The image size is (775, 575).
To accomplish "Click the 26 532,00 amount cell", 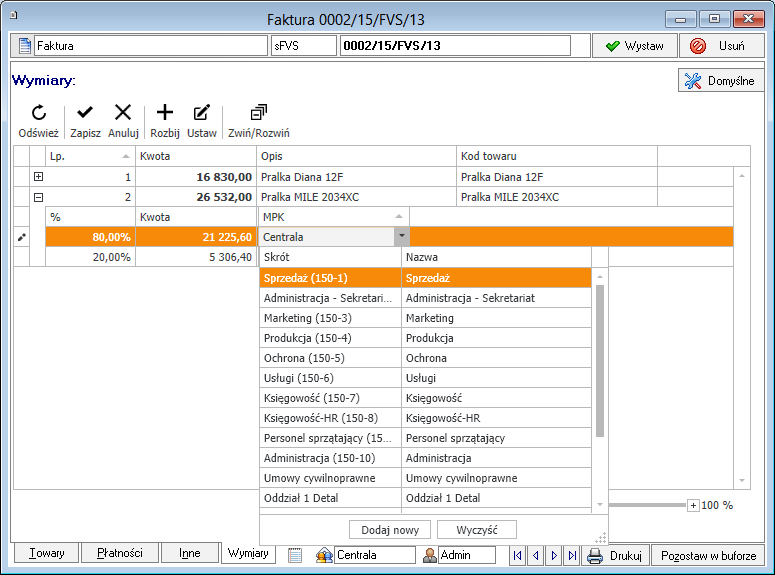I will [196, 197].
